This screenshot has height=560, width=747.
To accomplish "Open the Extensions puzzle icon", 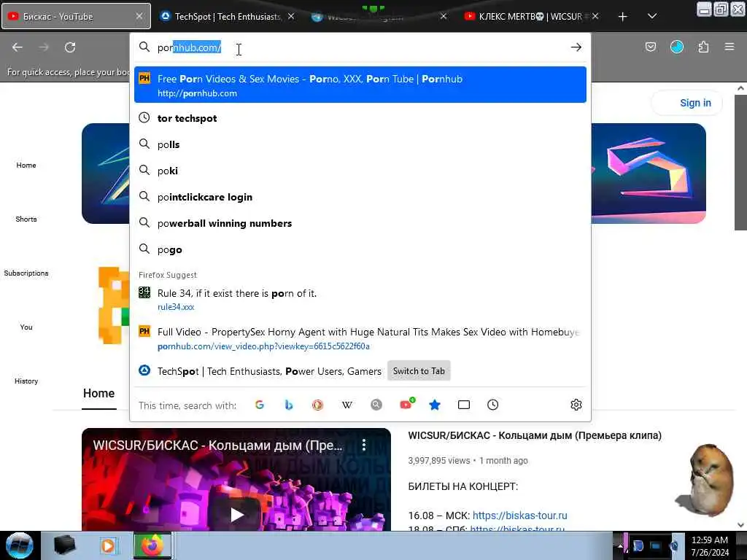I will click(703, 47).
